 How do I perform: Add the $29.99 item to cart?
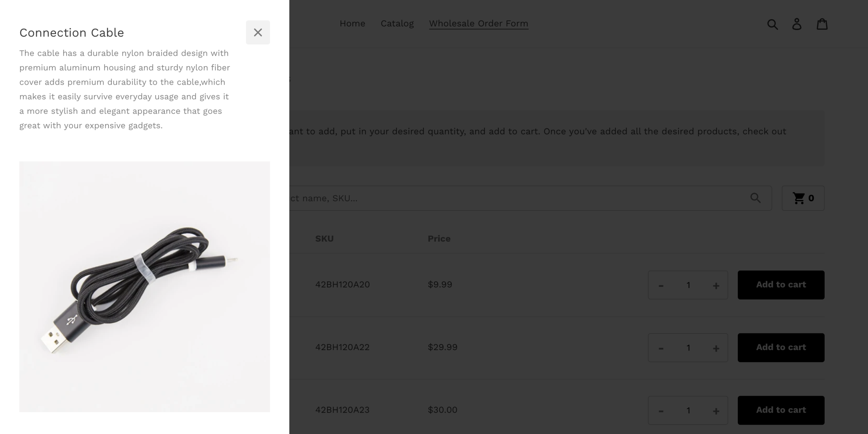point(781,347)
